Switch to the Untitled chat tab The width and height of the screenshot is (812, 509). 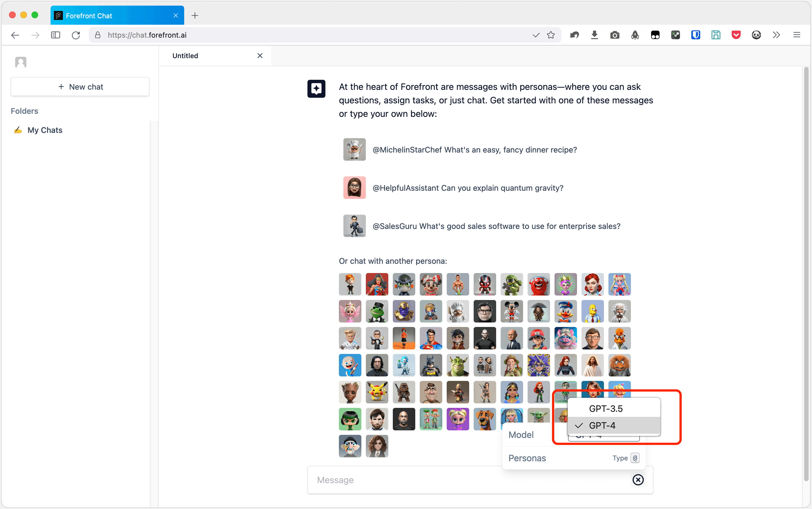point(185,56)
